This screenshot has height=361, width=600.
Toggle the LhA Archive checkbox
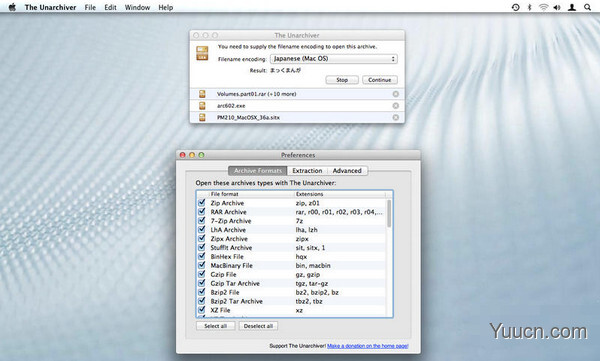pyautogui.click(x=202, y=229)
